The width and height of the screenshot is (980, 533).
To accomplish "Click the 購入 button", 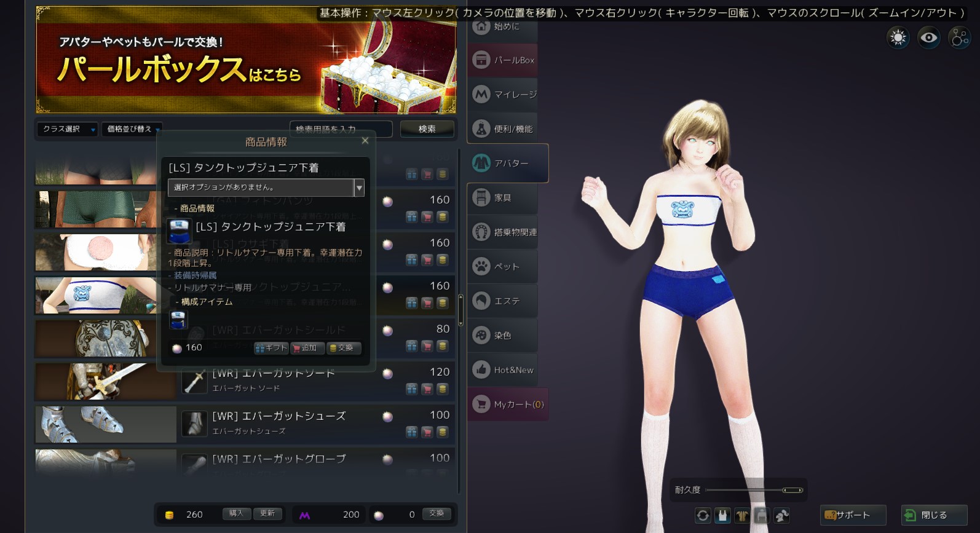I will click(x=237, y=514).
